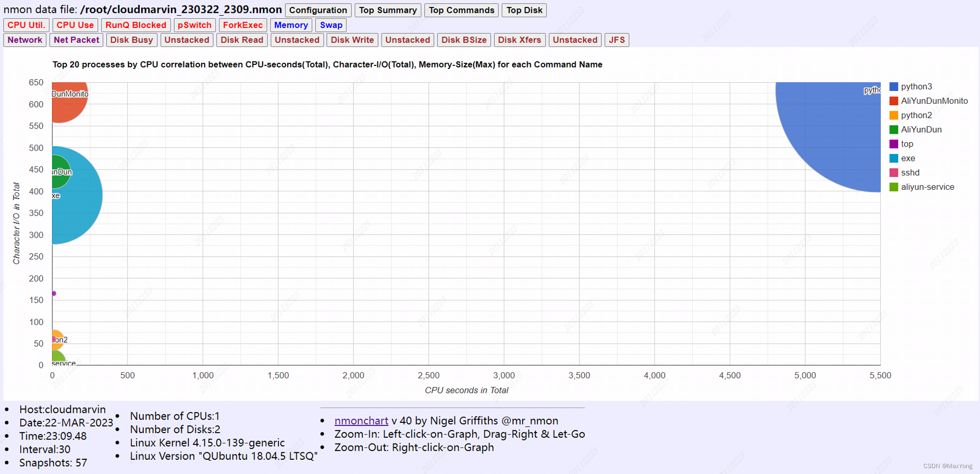Image resolution: width=980 pixels, height=474 pixels.
Task: Click the AliYunDunMonito red legend swatch
Action: click(894, 101)
